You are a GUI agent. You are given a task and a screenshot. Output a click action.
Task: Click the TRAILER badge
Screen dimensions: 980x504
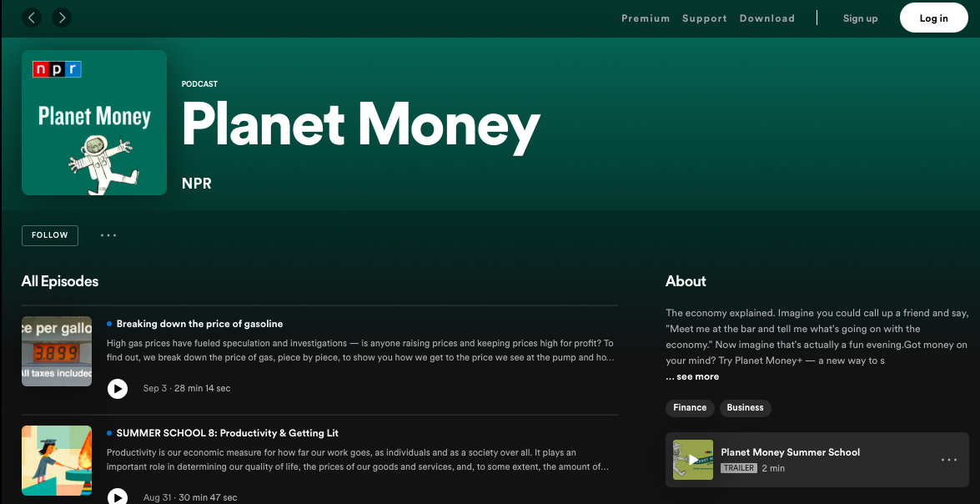pyautogui.click(x=739, y=468)
